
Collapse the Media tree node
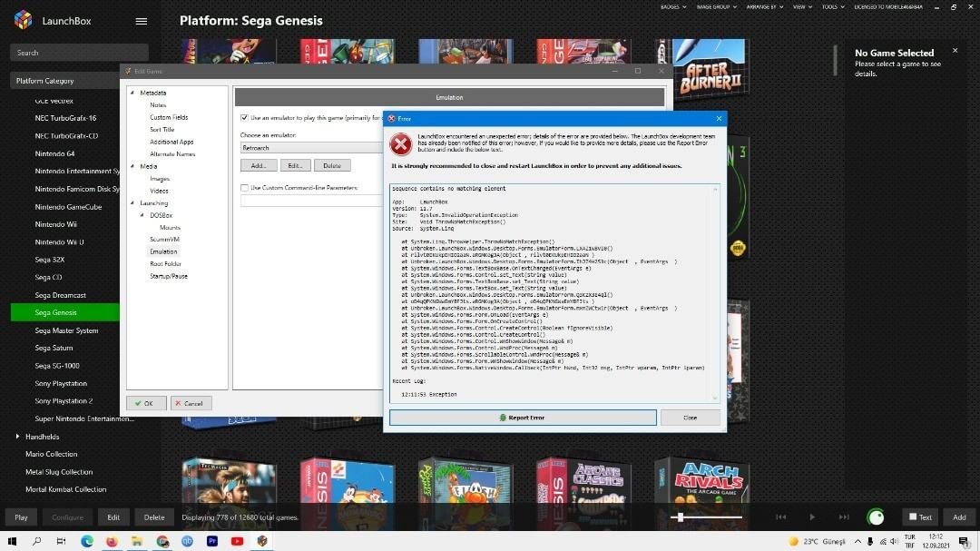coord(132,166)
